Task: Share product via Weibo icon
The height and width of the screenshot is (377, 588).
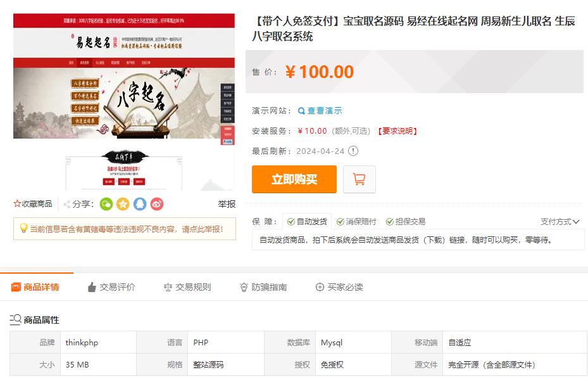Action: (157, 204)
